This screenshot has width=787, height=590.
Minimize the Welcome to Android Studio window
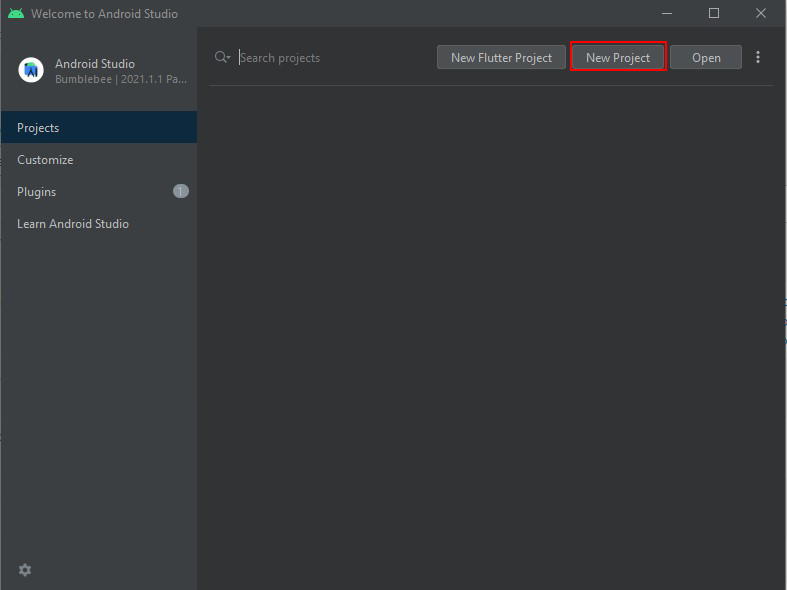667,14
